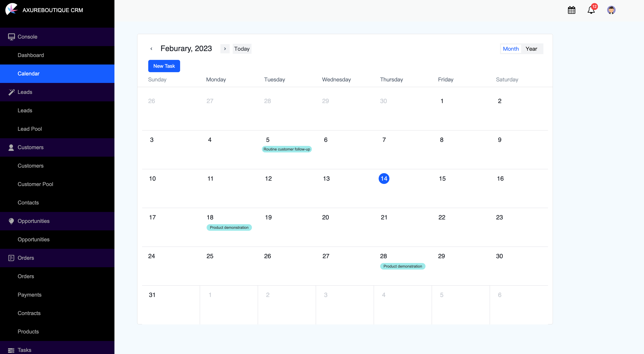
Task: Go to next month arrow
Action: coord(225,49)
